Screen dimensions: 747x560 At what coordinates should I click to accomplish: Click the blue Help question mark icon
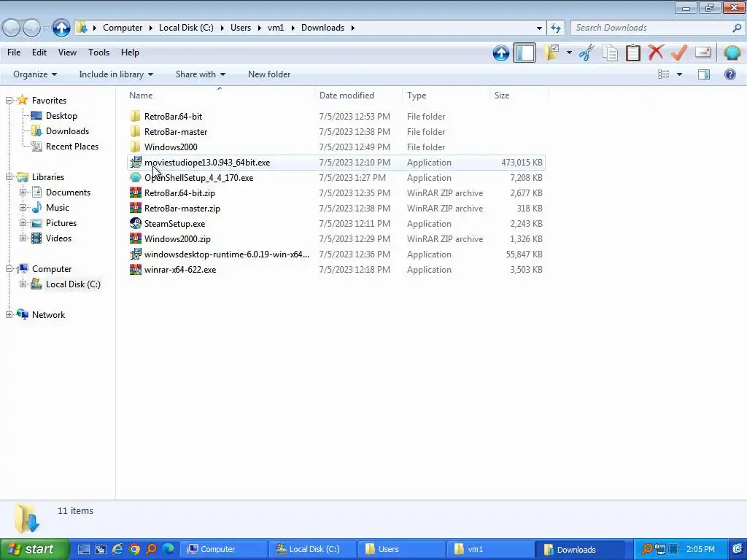coord(729,74)
